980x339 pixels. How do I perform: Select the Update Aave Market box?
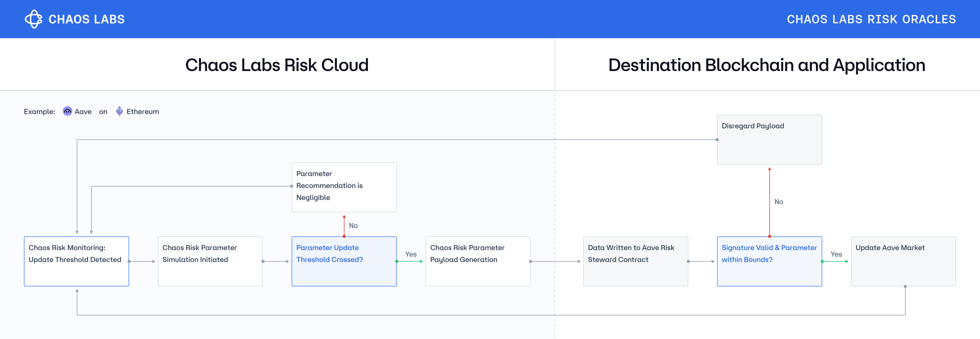[904, 261]
